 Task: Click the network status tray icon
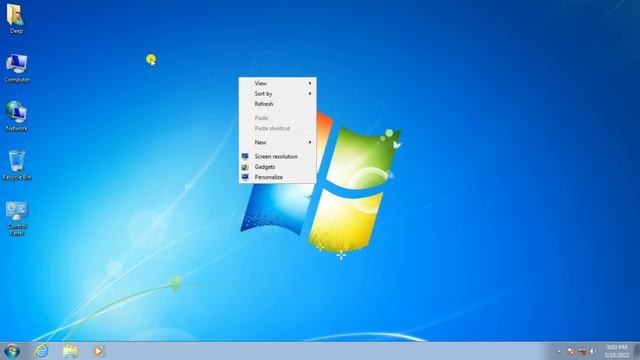tap(582, 351)
